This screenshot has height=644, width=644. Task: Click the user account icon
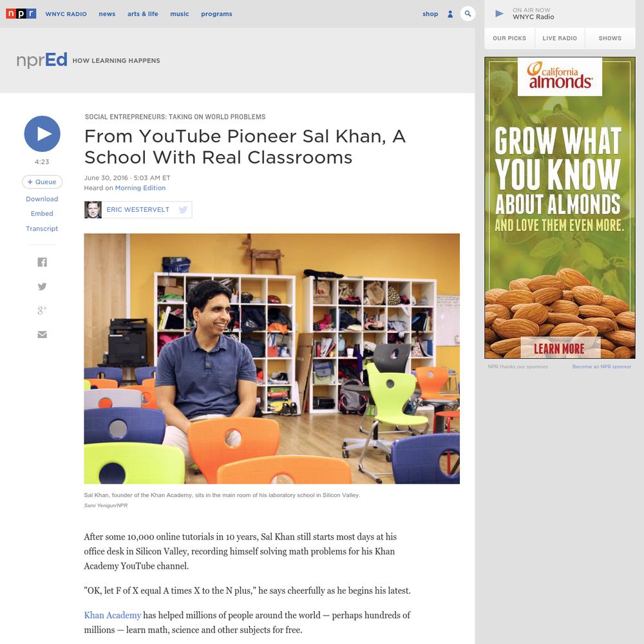pos(450,14)
